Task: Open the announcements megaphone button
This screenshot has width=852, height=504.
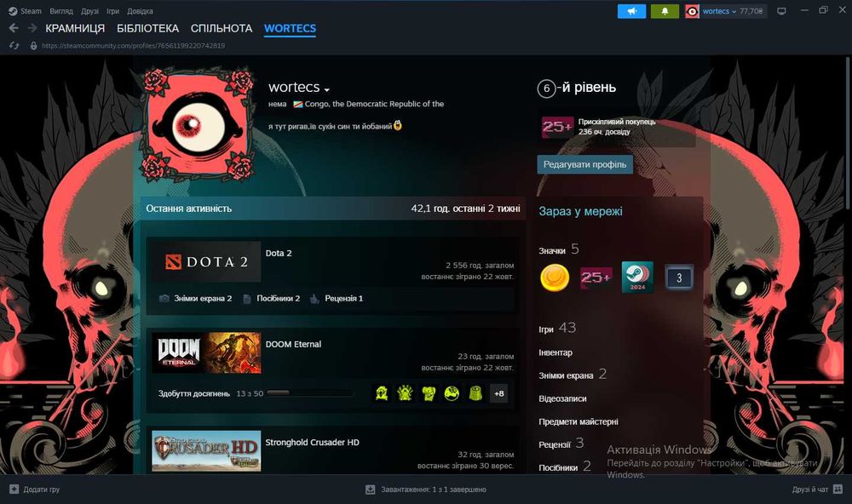Action: [631, 11]
